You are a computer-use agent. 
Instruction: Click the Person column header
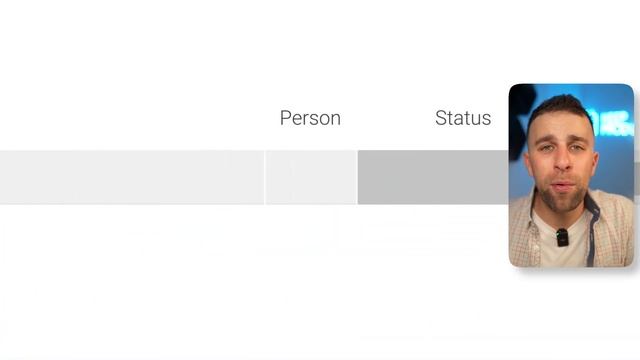(x=310, y=118)
